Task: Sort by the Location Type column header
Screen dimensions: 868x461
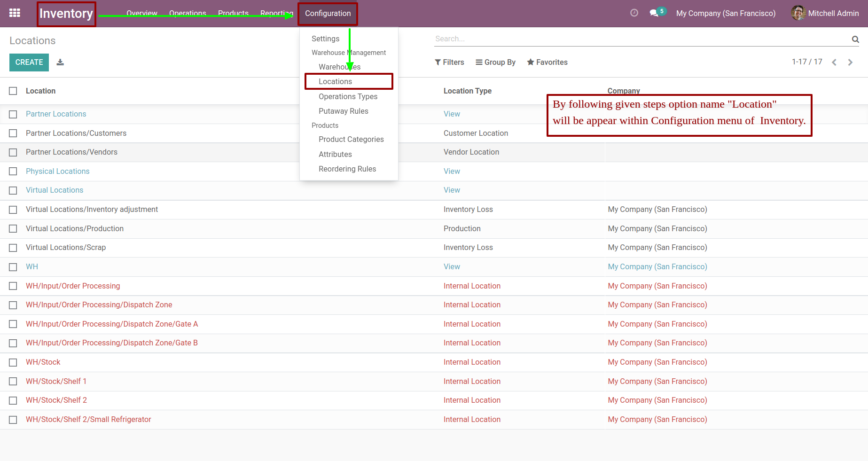Action: [x=467, y=91]
